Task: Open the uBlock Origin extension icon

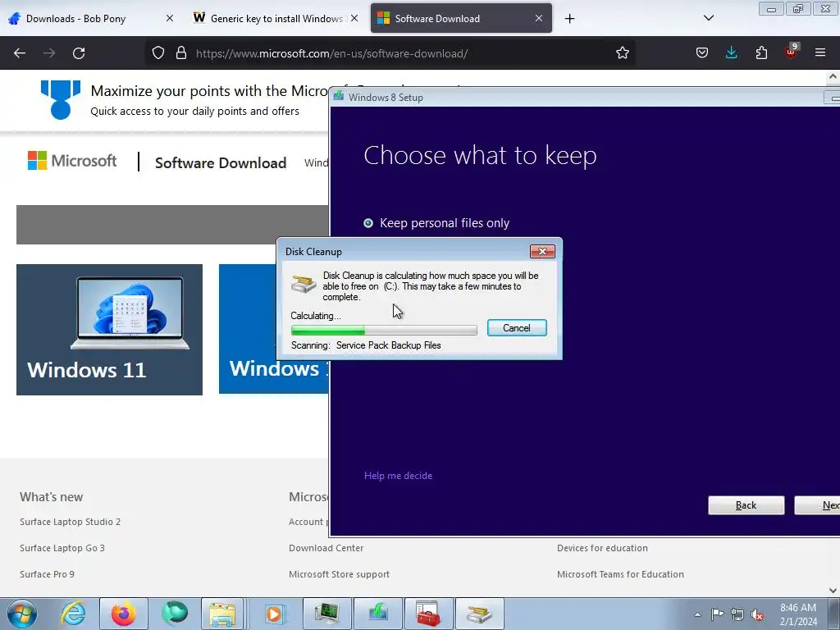Action: pos(792,52)
